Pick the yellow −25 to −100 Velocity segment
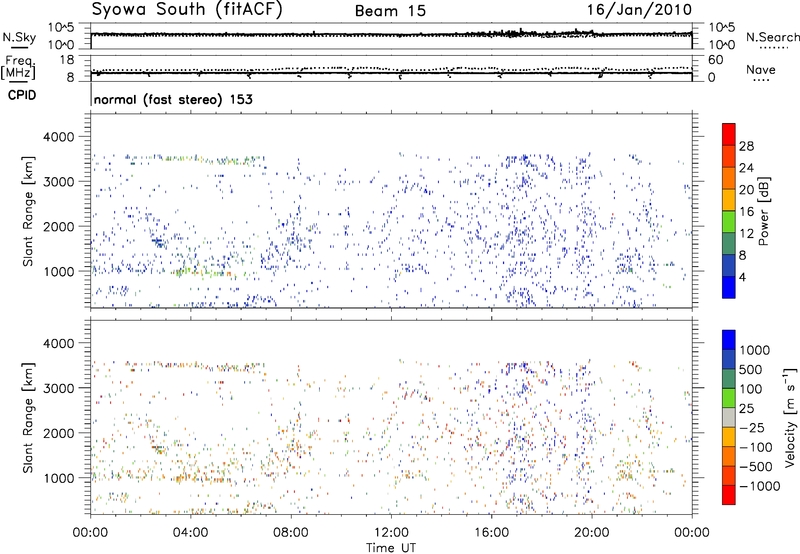Screen dimensions: 800x554 coord(729,437)
